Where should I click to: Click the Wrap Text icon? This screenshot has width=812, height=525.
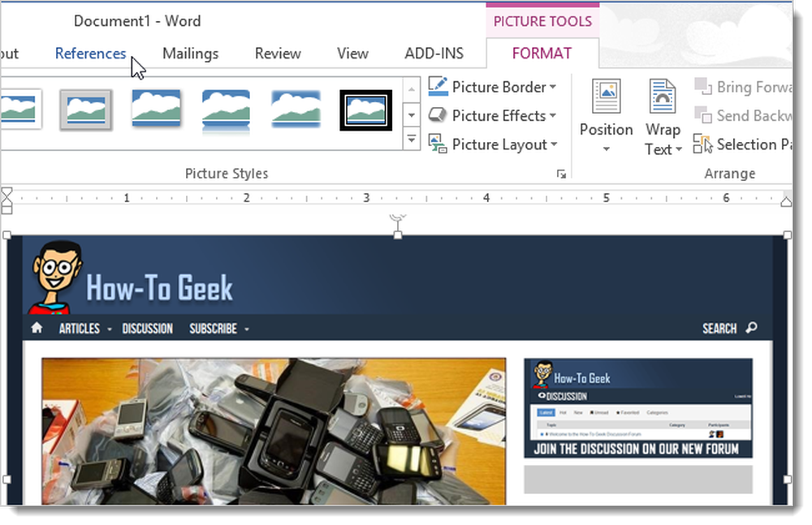click(x=663, y=97)
